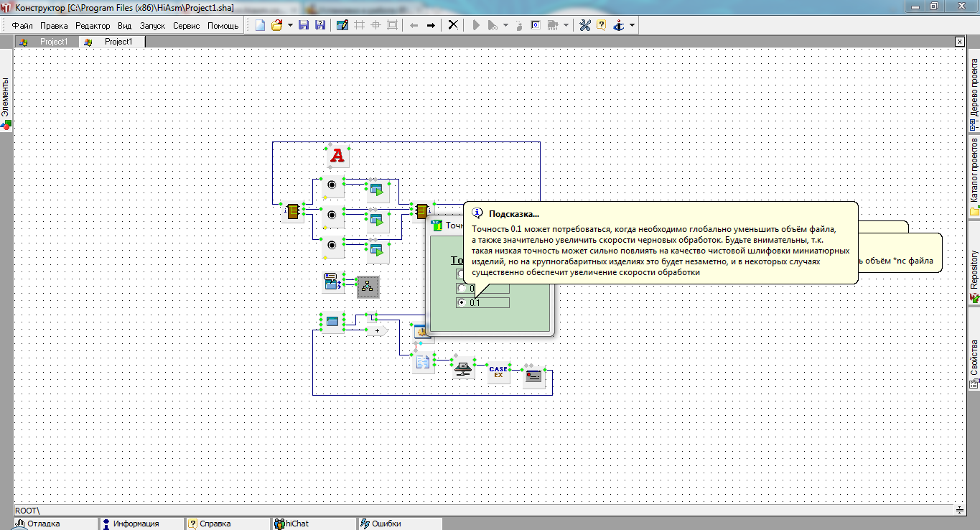Create a new project with toolbar icon

click(260, 25)
